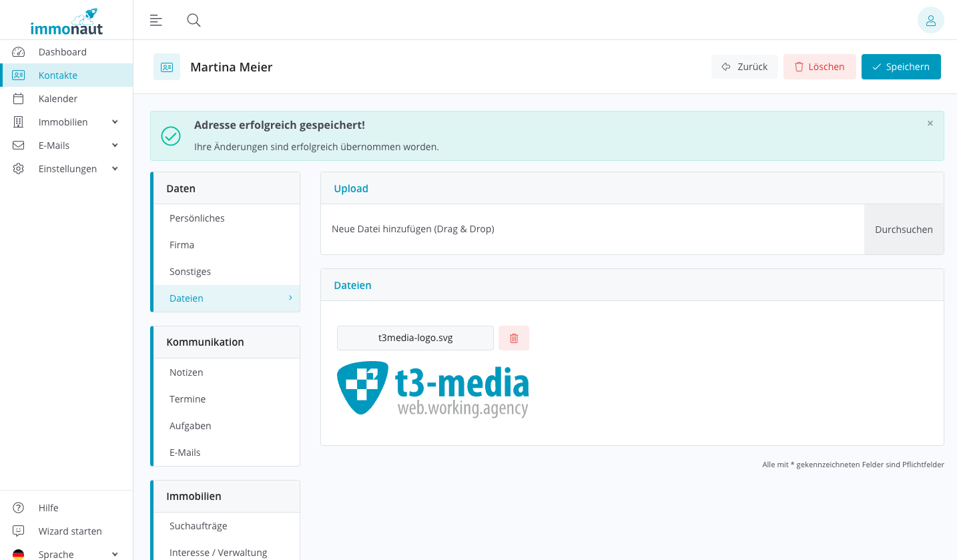This screenshot has height=560, width=957.
Task: Open the user profile avatar icon
Action: click(930, 20)
